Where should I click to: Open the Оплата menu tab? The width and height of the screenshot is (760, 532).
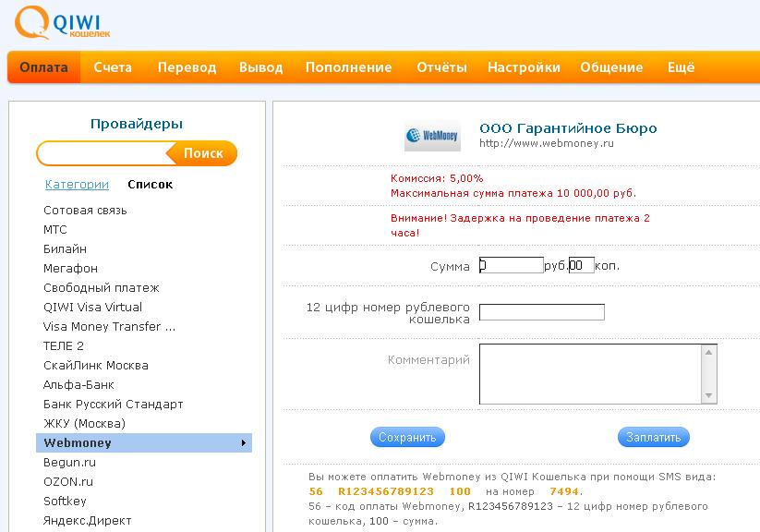[x=43, y=66]
